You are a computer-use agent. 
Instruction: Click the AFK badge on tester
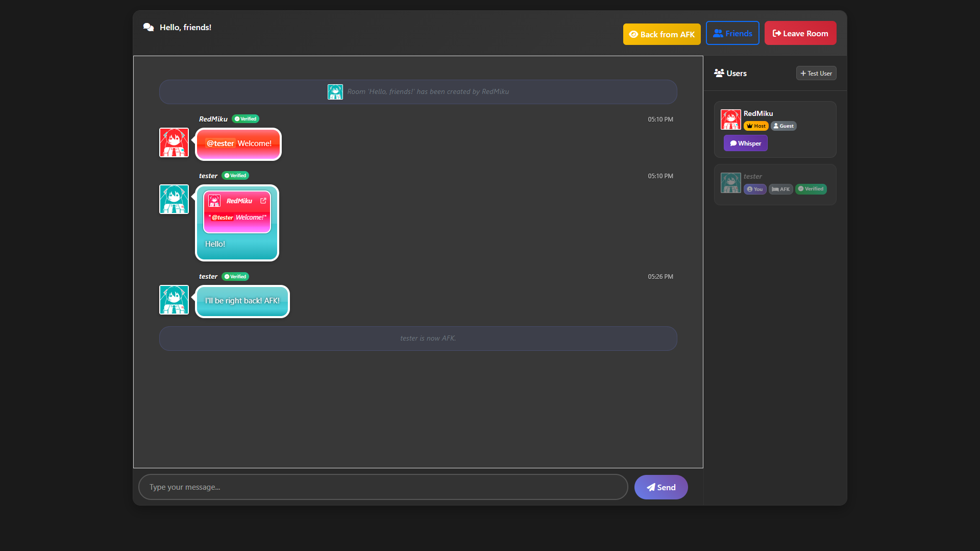click(x=780, y=189)
